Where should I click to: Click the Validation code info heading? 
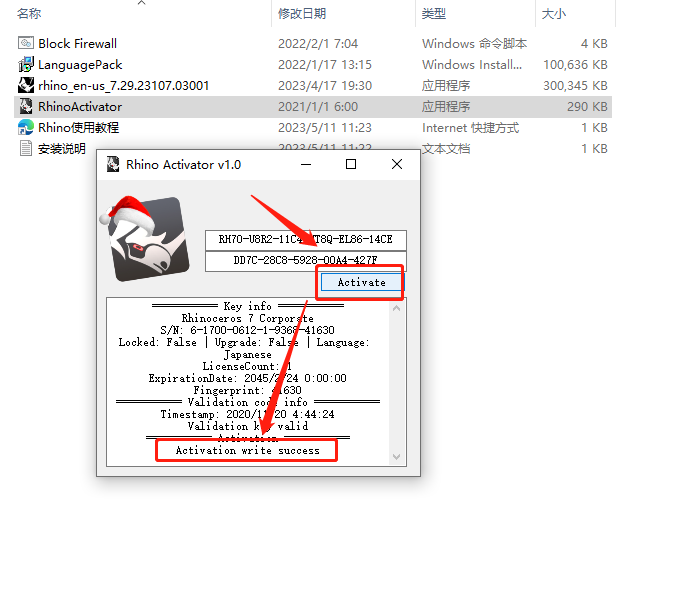(247, 402)
